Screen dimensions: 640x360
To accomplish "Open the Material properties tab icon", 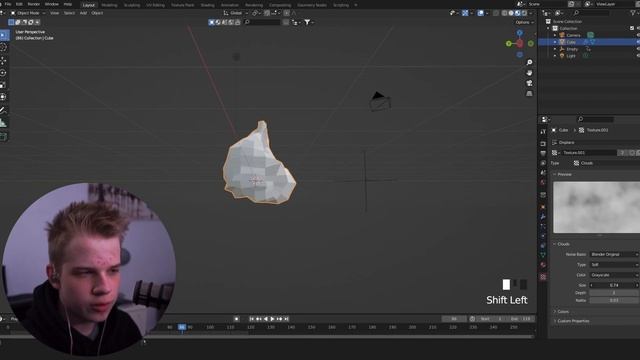I will coord(543,264).
